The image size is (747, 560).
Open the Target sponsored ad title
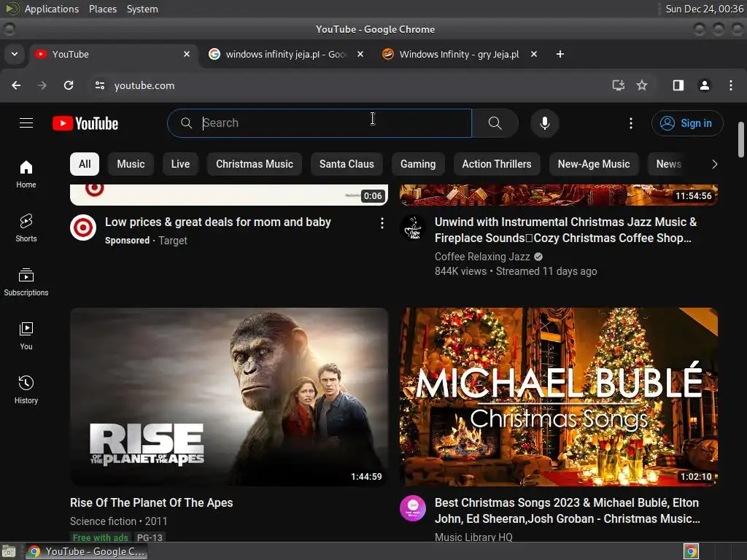click(217, 222)
